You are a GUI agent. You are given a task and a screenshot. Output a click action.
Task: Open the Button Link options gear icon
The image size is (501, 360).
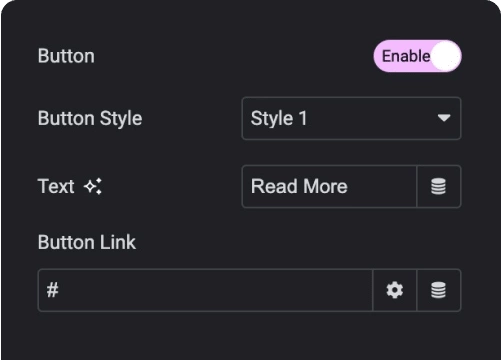395,290
